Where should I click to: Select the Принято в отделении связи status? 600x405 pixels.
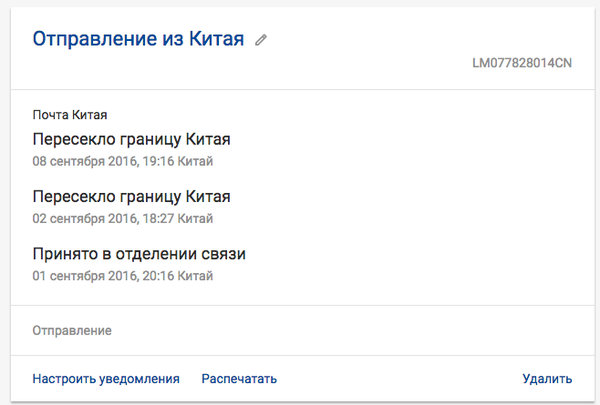139,253
